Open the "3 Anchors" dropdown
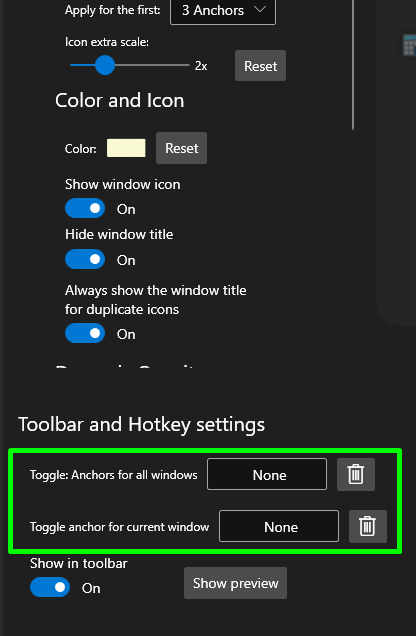The image size is (416, 636). coord(223,11)
